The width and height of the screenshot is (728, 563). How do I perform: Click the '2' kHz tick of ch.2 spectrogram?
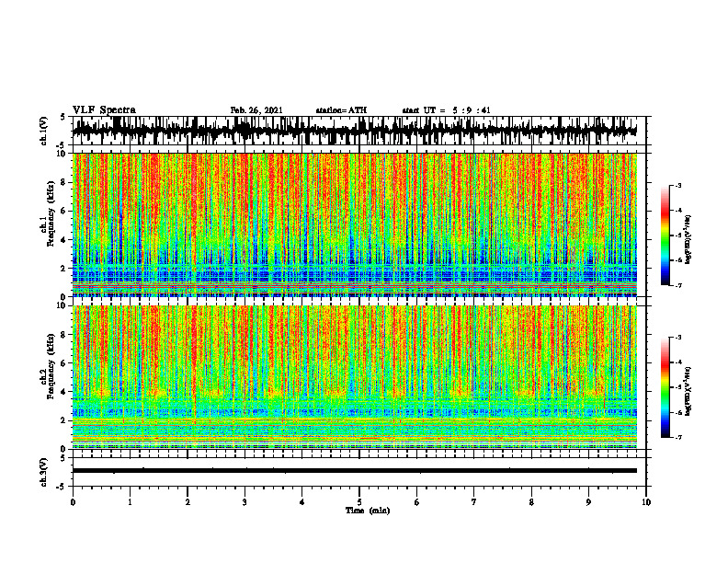click(64, 420)
